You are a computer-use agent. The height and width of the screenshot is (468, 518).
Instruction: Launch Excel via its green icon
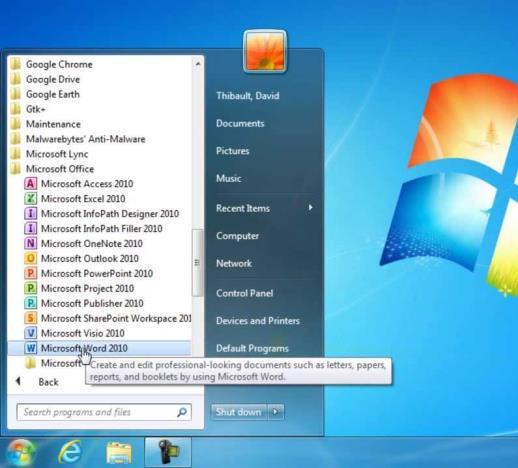pyautogui.click(x=30, y=199)
